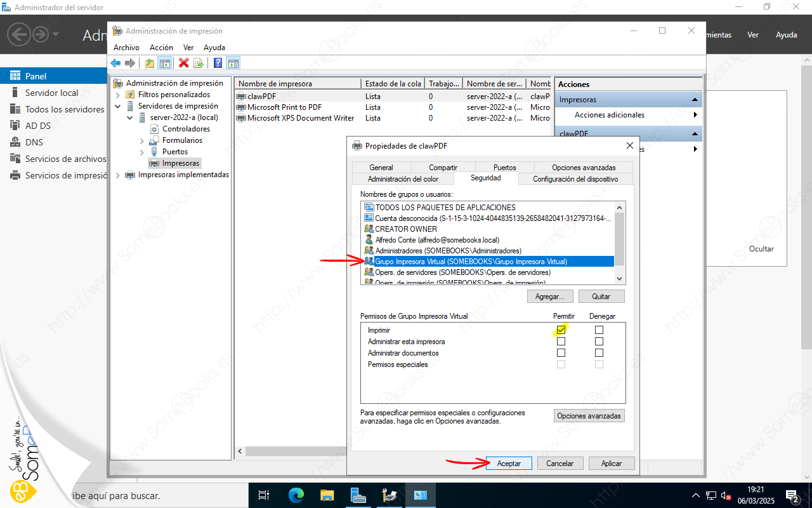Viewport: 812px width, 508px height.
Task: Toggle the show/hide console tree icon
Action: tap(164, 63)
